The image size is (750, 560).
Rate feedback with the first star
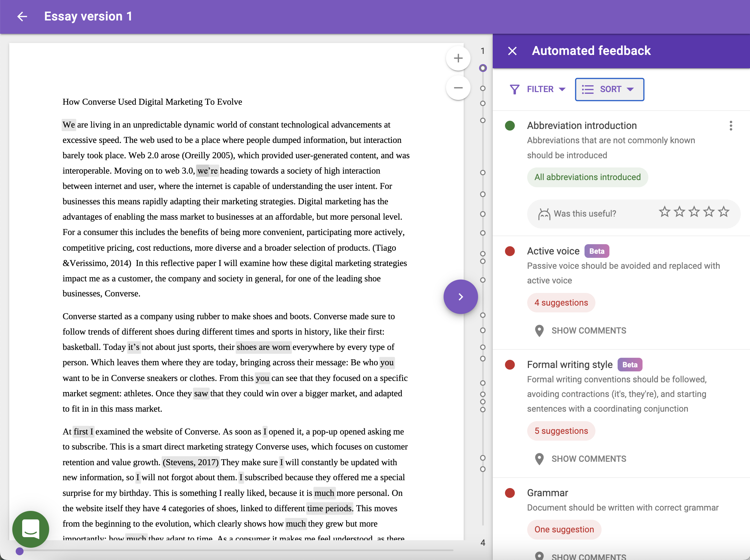tap(664, 212)
